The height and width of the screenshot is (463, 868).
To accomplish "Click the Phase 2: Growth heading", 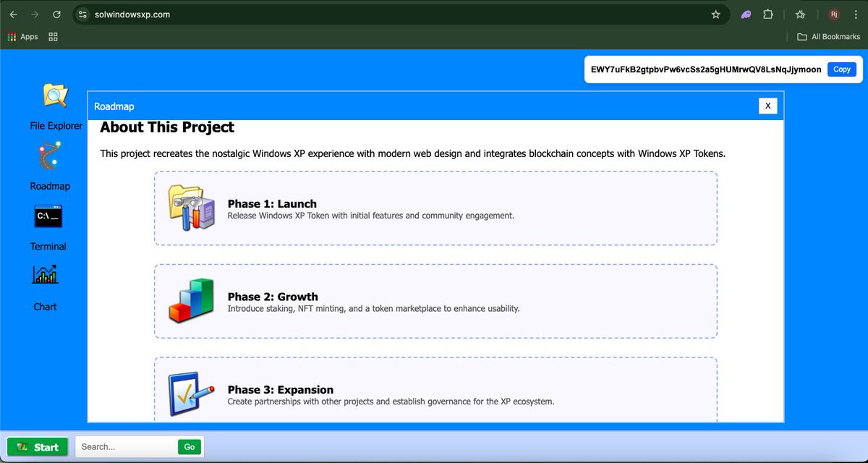I will pyautogui.click(x=273, y=297).
